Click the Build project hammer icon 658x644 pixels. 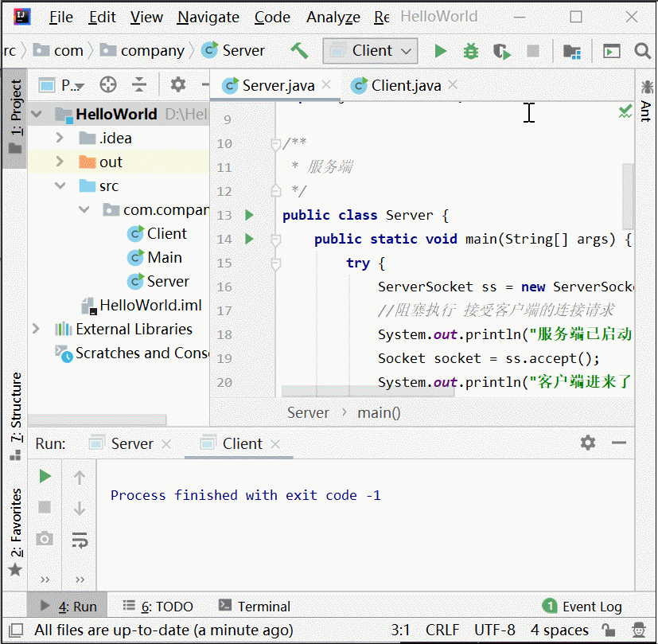[300, 51]
